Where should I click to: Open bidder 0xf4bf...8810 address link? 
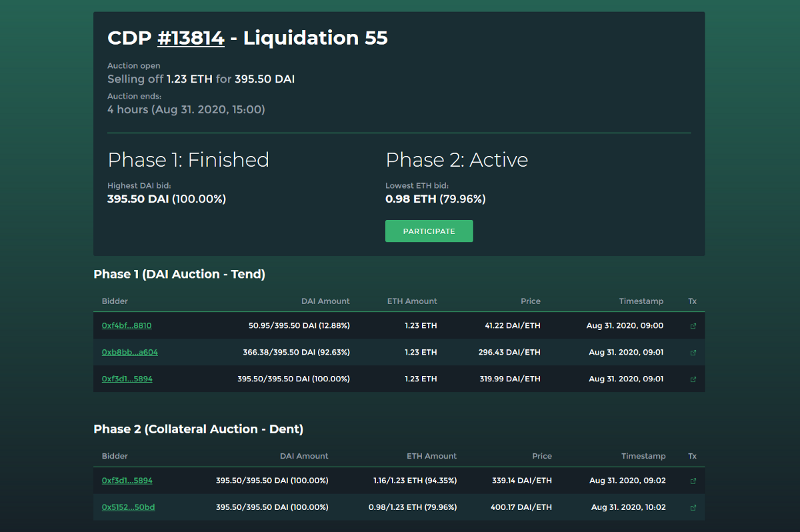(x=127, y=325)
